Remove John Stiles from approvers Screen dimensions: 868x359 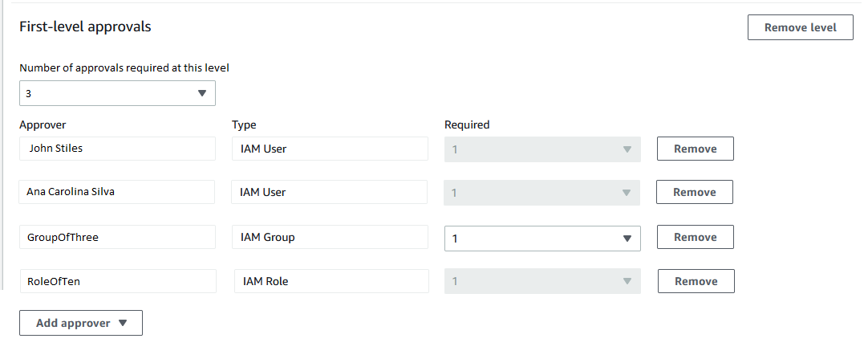[695, 149]
